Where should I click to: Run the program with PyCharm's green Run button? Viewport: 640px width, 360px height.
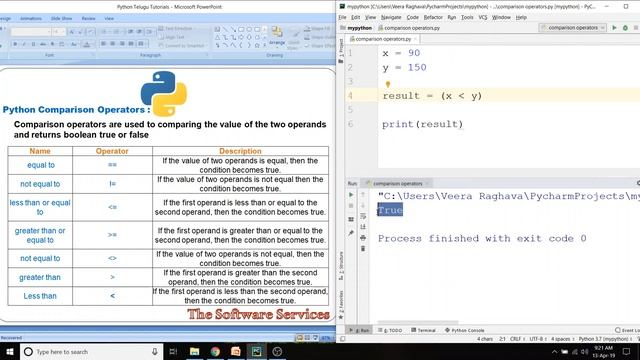pyautogui.click(x=614, y=28)
